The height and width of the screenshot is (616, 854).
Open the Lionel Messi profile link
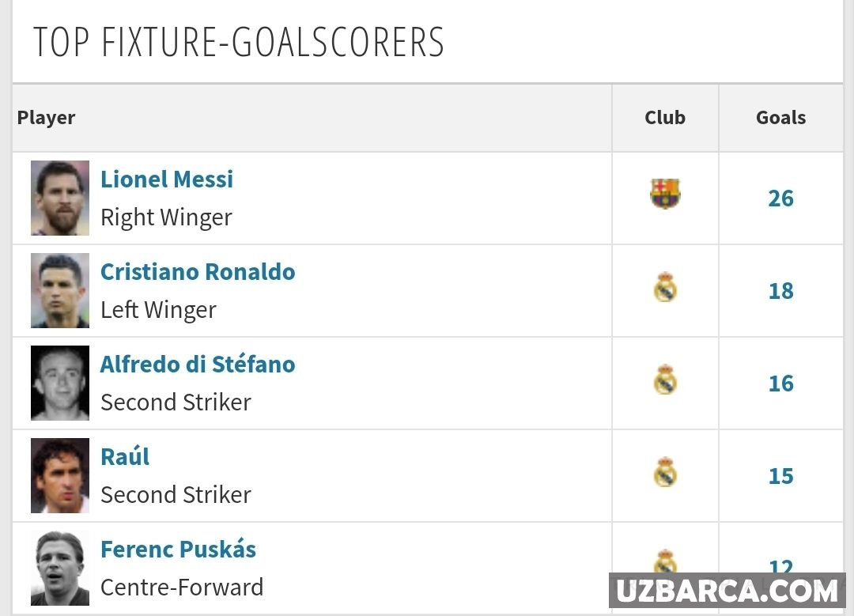(167, 180)
